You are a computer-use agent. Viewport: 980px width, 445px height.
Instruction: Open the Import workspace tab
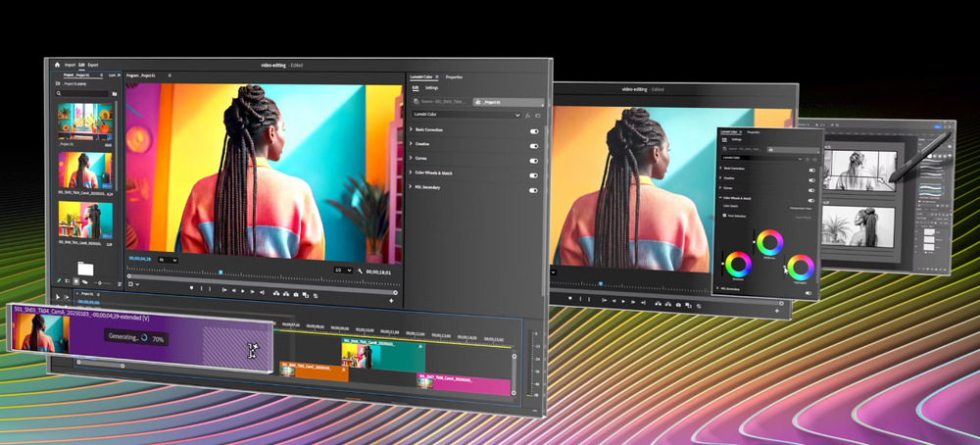[70, 65]
